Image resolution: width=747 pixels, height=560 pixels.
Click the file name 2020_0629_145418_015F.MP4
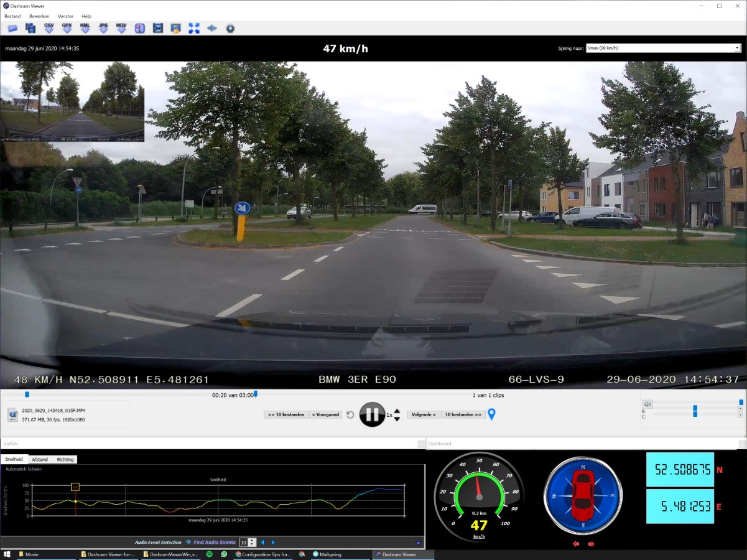pos(53,411)
